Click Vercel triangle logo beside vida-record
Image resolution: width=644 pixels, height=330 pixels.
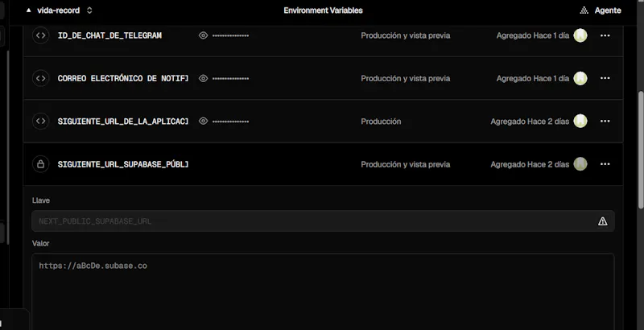point(28,10)
